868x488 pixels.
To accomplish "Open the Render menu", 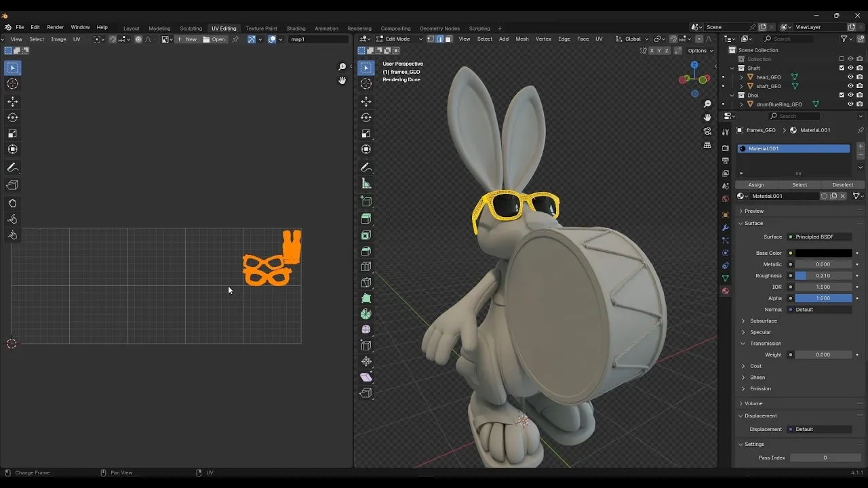I will (55, 27).
